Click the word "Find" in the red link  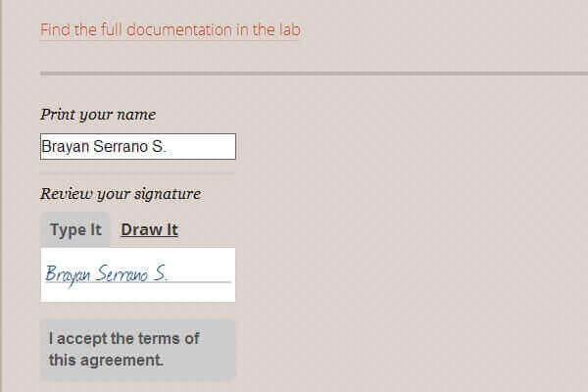click(55, 29)
